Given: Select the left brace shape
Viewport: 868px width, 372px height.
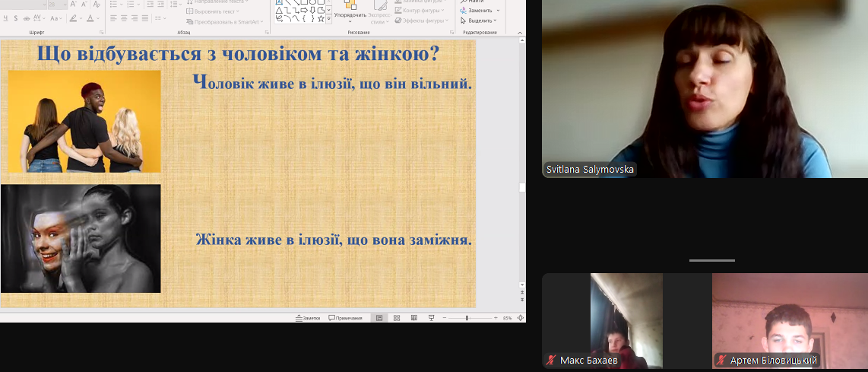Looking at the screenshot, I should 305,19.
